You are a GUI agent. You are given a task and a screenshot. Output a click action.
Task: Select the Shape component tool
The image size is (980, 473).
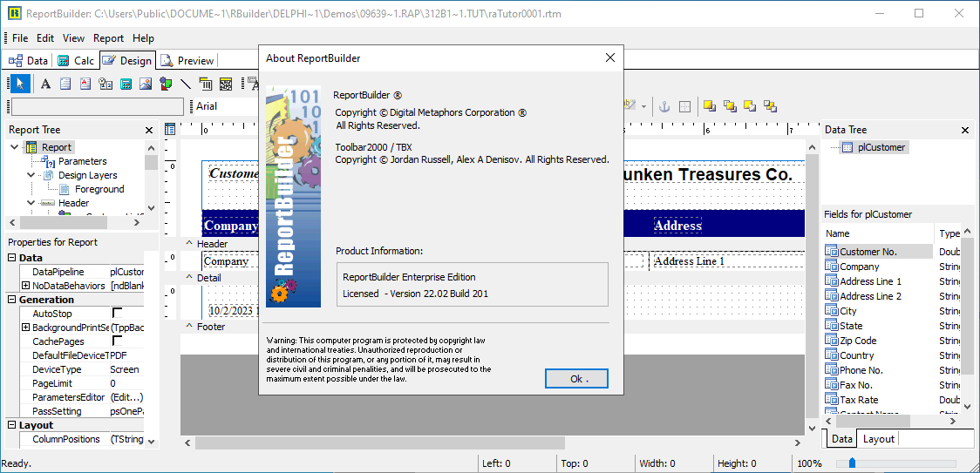pyautogui.click(x=166, y=84)
